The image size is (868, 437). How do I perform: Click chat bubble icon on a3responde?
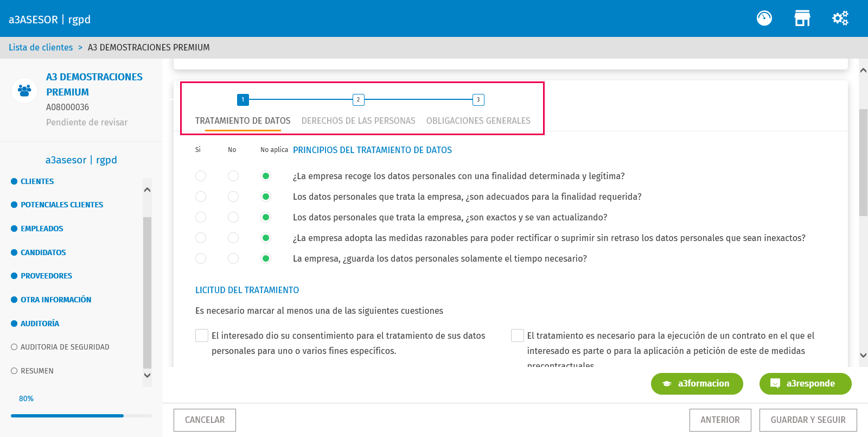click(x=775, y=384)
